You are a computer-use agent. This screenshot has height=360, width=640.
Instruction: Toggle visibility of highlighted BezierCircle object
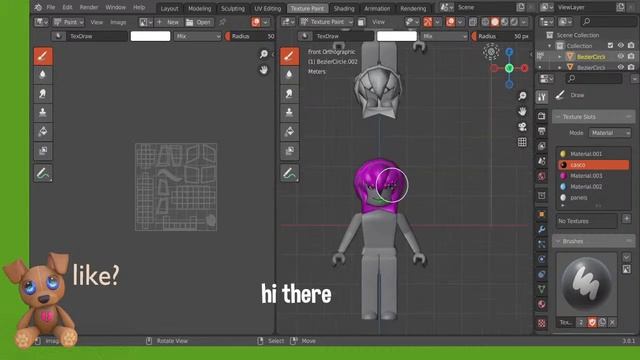[x=621, y=56]
